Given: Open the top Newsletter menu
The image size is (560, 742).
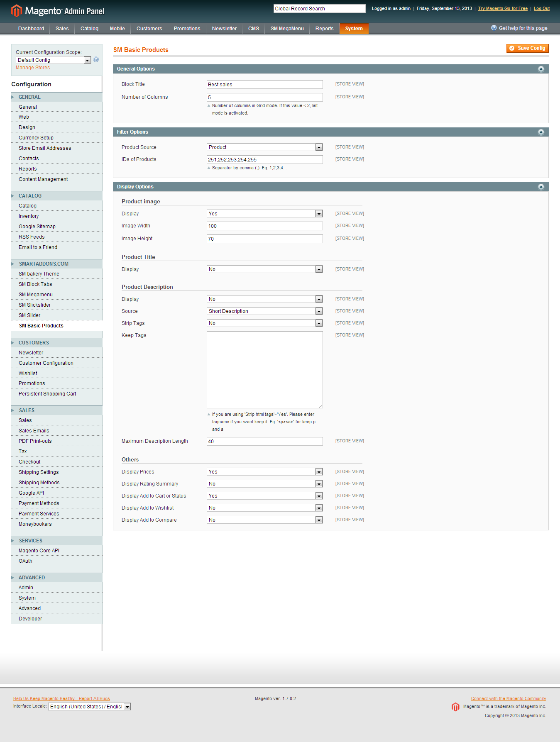Looking at the screenshot, I should 224,29.
